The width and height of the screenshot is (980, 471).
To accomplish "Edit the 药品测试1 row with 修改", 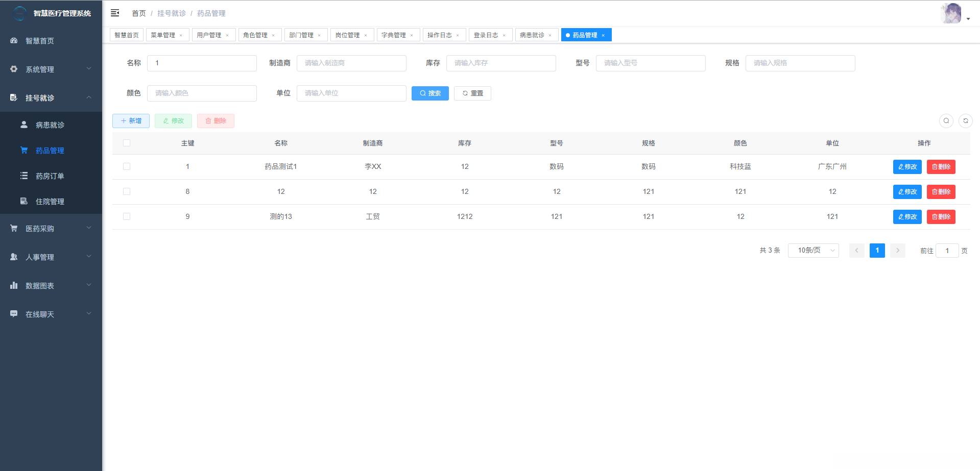I will 907,167.
